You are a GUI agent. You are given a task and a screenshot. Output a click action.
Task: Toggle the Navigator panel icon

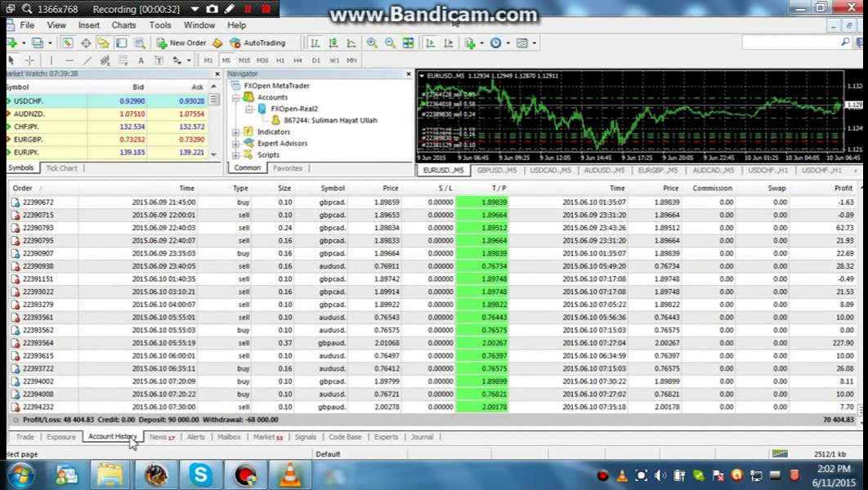click(104, 42)
